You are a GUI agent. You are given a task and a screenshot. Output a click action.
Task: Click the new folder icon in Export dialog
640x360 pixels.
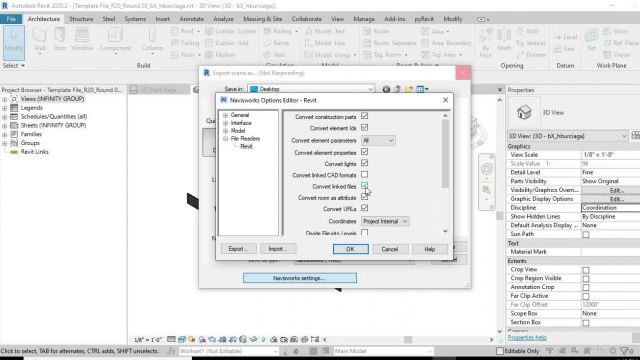409,89
